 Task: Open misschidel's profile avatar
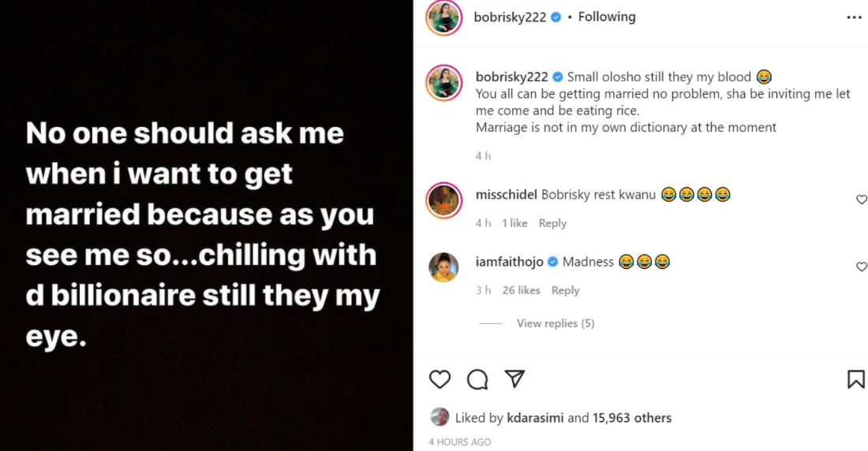pyautogui.click(x=443, y=199)
